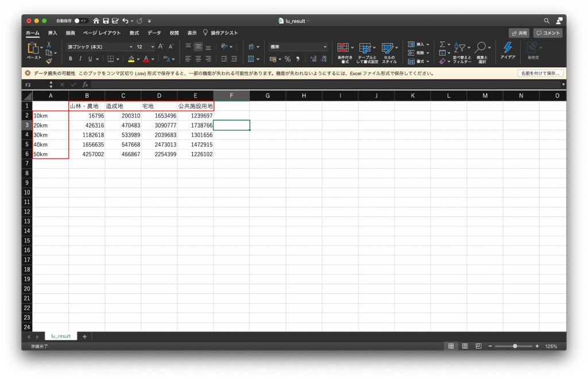This screenshot has width=588, height=379.
Task: Toggle underline formatting U
Action: point(90,59)
